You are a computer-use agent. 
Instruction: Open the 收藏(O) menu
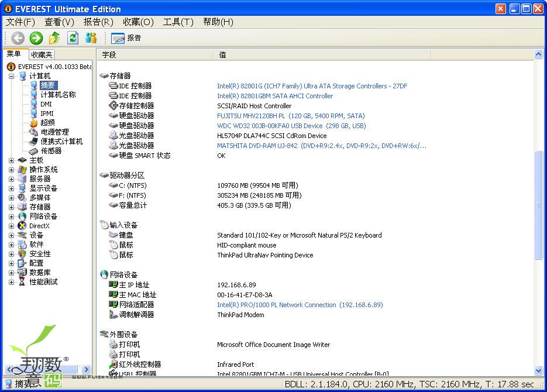[138, 22]
